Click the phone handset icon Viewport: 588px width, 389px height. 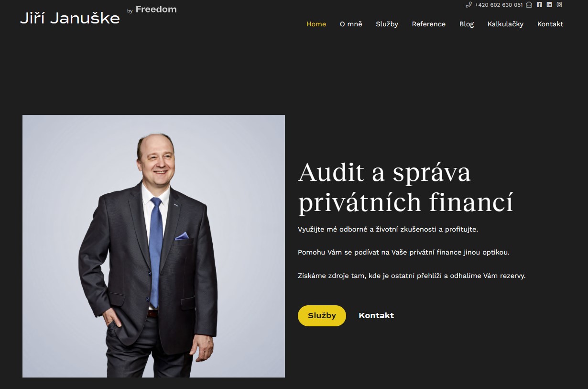coord(468,5)
